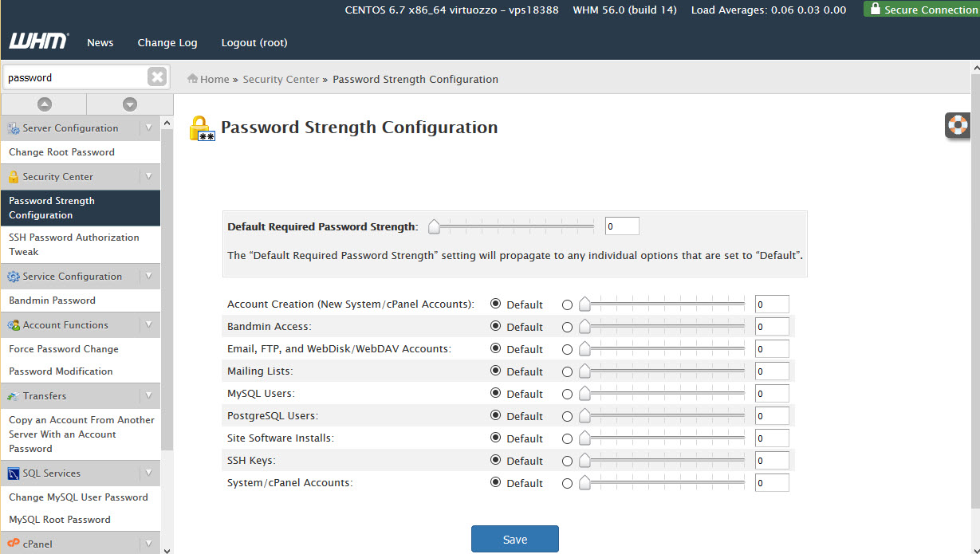Click the Server Configuration gear icon

pyautogui.click(x=14, y=128)
